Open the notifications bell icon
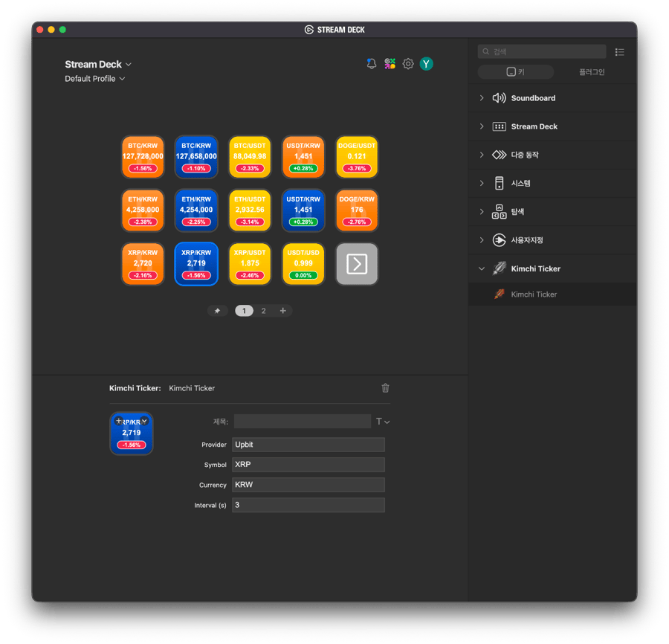 372,64
